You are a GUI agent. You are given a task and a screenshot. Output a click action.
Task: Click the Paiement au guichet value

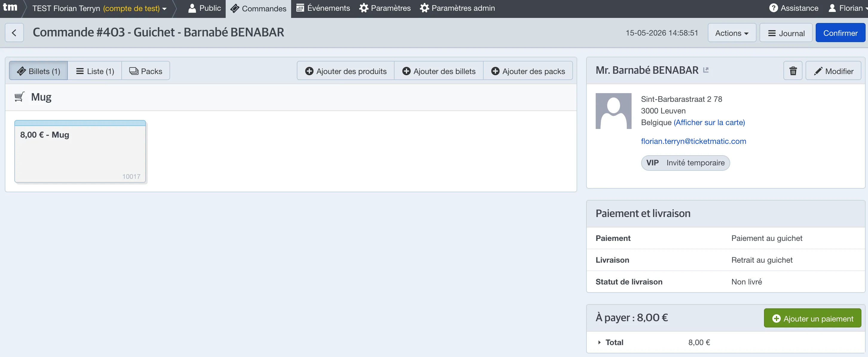click(x=767, y=238)
